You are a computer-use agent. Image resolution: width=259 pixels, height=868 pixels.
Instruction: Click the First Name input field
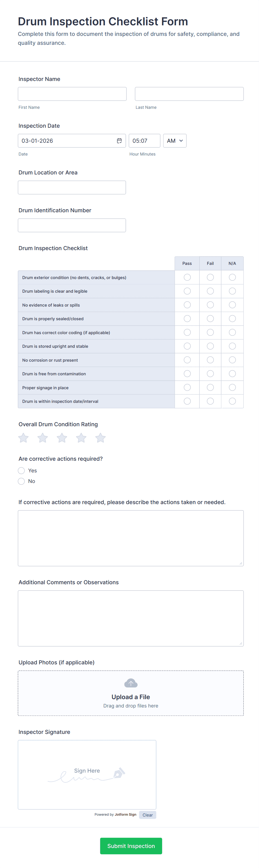click(x=72, y=94)
